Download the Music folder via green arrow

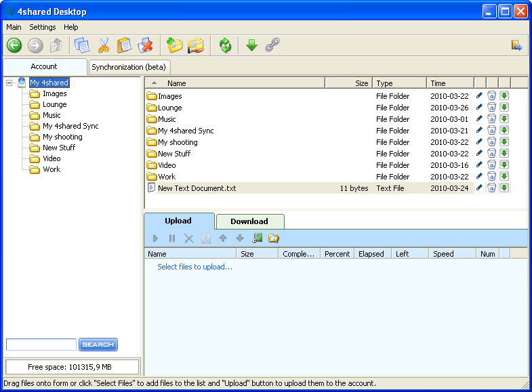[x=504, y=119]
